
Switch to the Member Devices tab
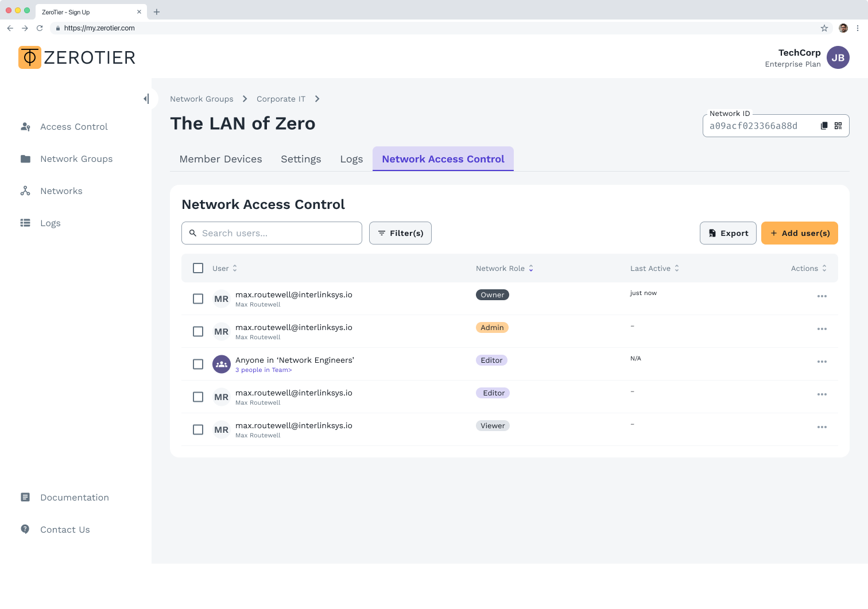(x=220, y=159)
